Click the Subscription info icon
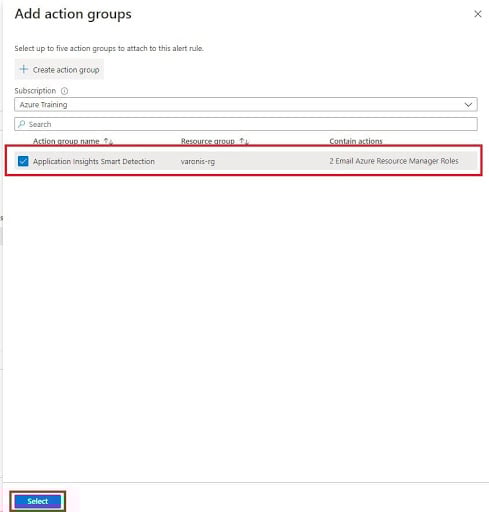Screen dimensions: 489x512 64,91
